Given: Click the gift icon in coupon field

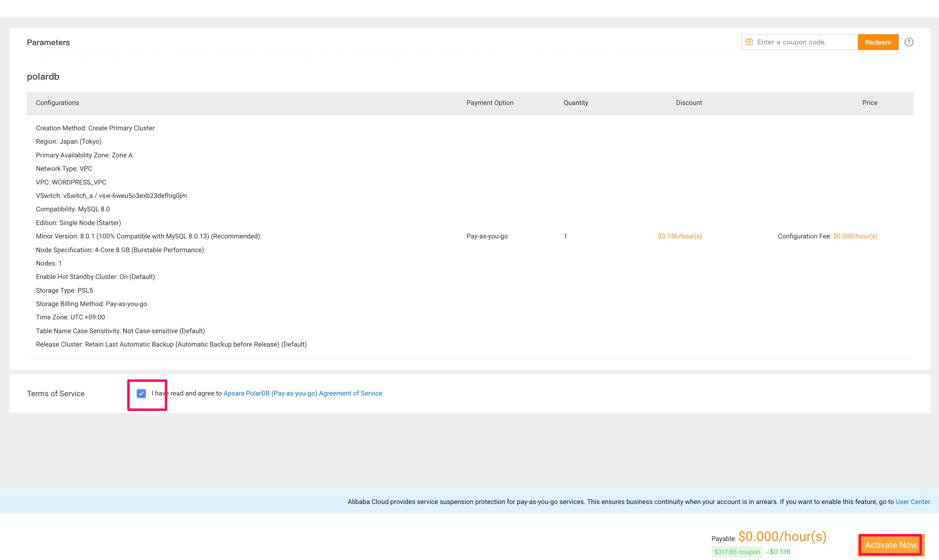Looking at the screenshot, I should (749, 42).
